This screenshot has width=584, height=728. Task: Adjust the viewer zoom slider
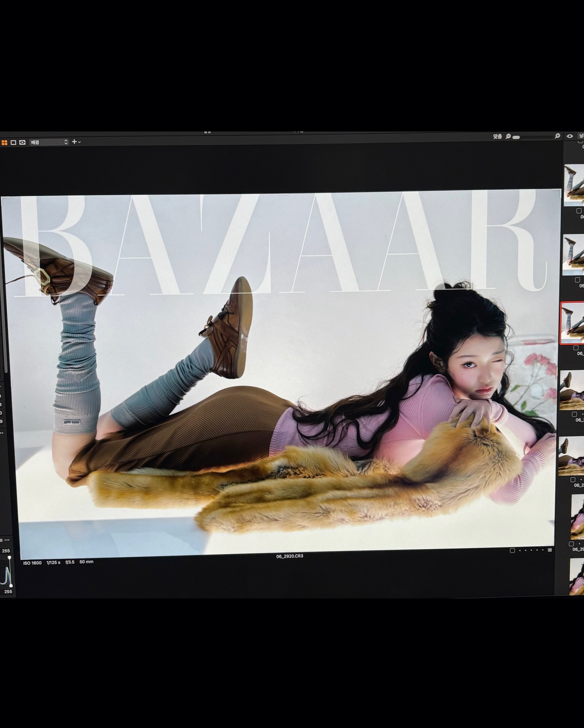point(516,137)
